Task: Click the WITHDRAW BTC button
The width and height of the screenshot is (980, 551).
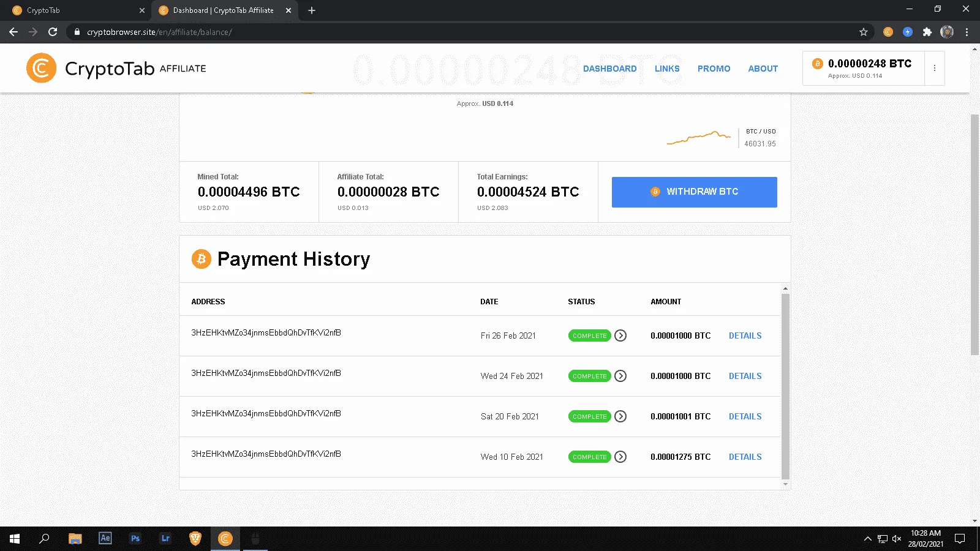Action: pos(695,192)
